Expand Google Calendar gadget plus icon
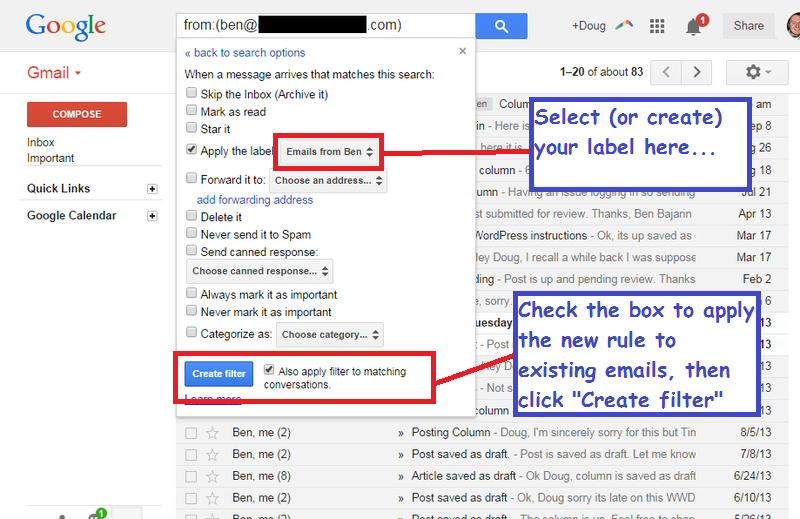 pyautogui.click(x=152, y=216)
